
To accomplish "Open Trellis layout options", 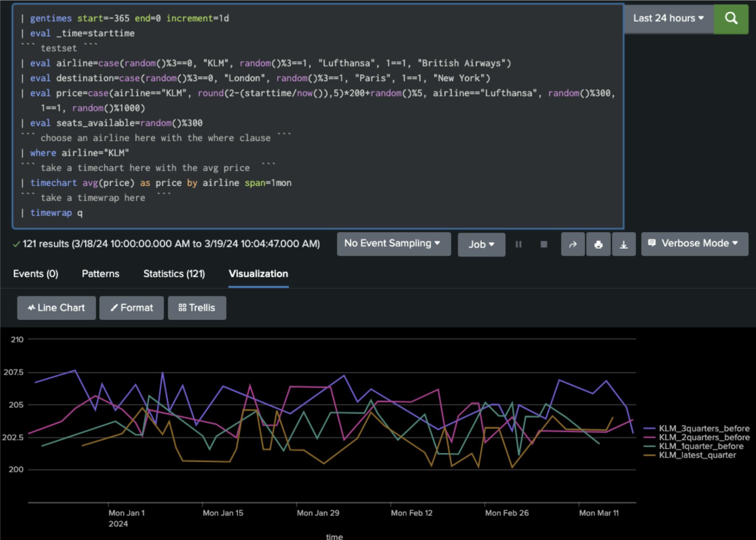I will point(197,308).
